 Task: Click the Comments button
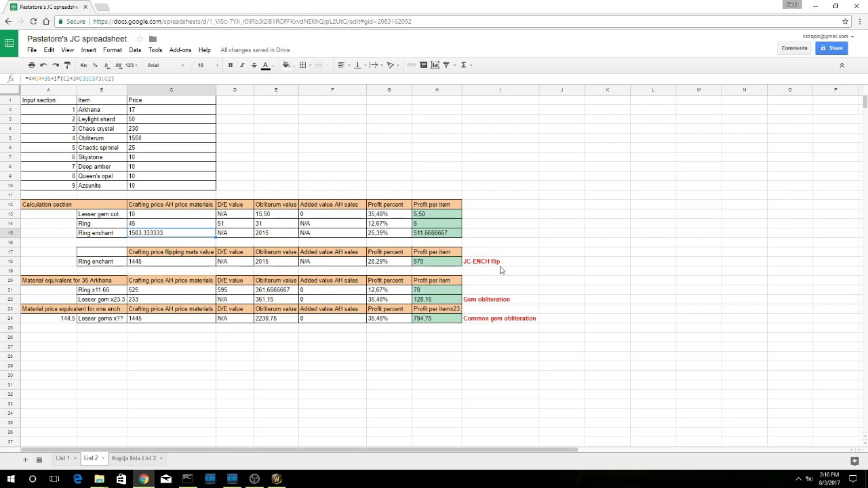pos(794,48)
